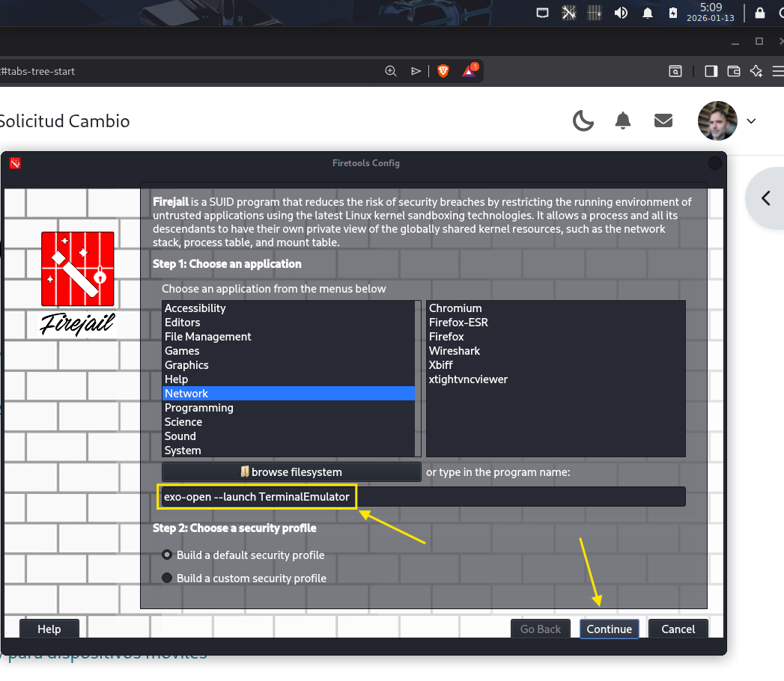Select the Accessibility category
784x681 pixels.
288,308
